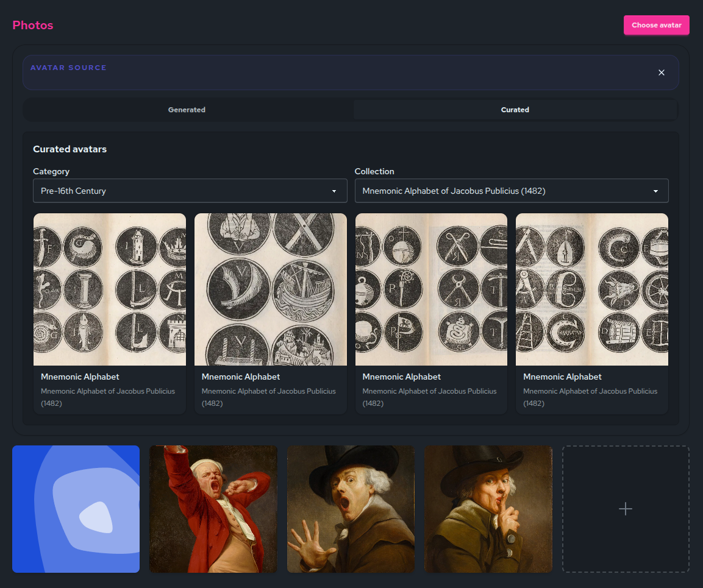Click the Choose avatar button
The width and height of the screenshot is (703, 588).
tap(657, 25)
